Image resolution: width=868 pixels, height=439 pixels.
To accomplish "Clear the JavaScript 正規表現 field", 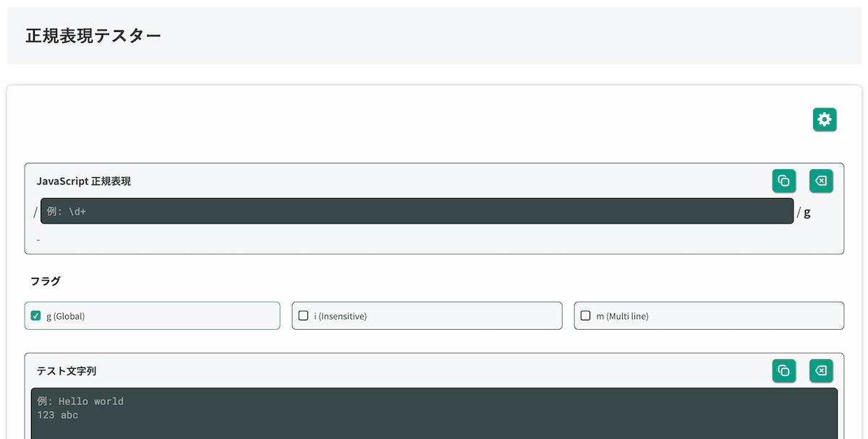I will coord(821,181).
